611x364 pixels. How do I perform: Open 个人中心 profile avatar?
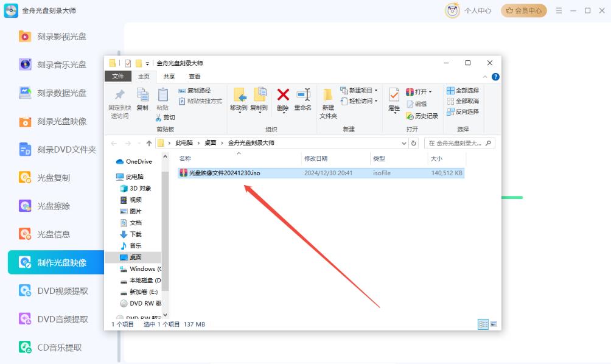click(x=452, y=10)
